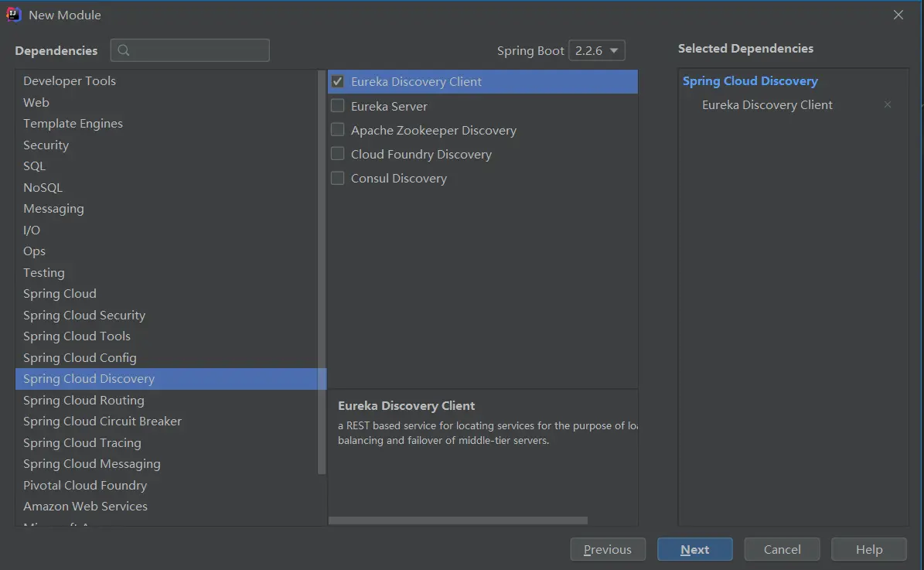Remove Eureka Discovery Client with the x icon

[888, 104]
